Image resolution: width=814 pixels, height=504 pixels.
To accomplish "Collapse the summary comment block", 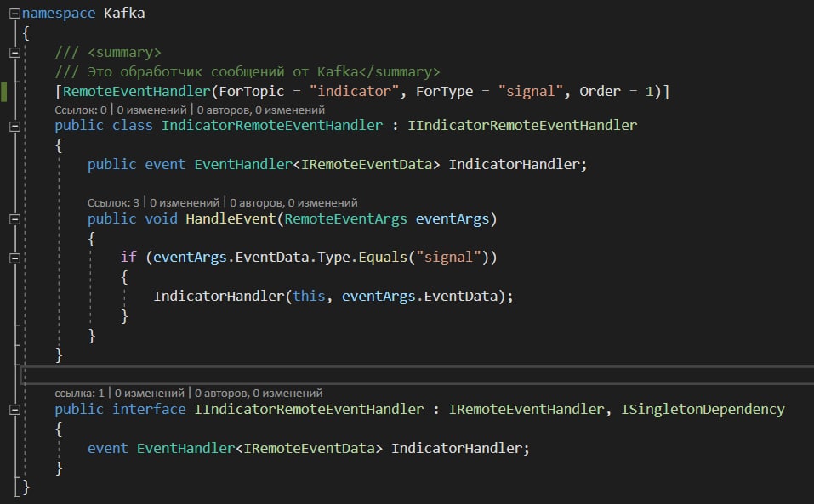I will (x=14, y=53).
